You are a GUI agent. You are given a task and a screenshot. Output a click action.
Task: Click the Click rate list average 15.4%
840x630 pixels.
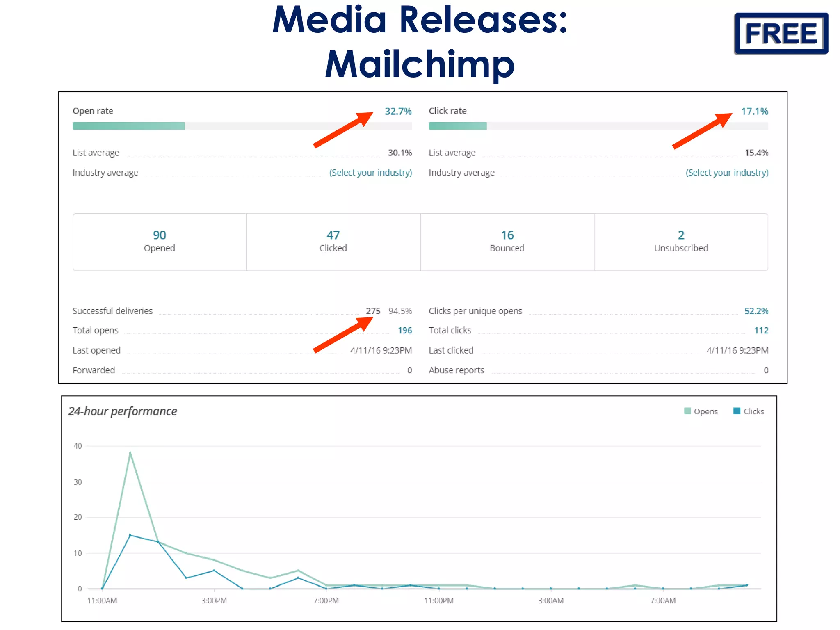click(756, 153)
